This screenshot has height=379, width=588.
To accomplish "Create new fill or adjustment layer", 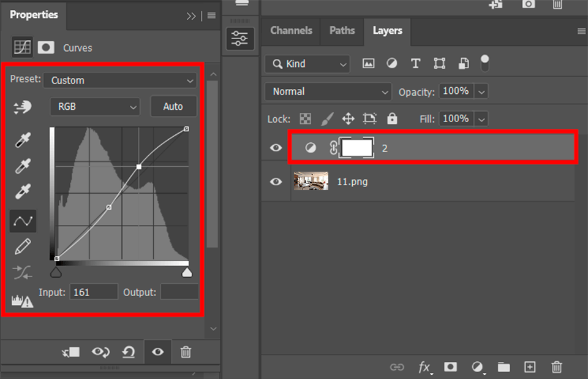I will click(477, 367).
